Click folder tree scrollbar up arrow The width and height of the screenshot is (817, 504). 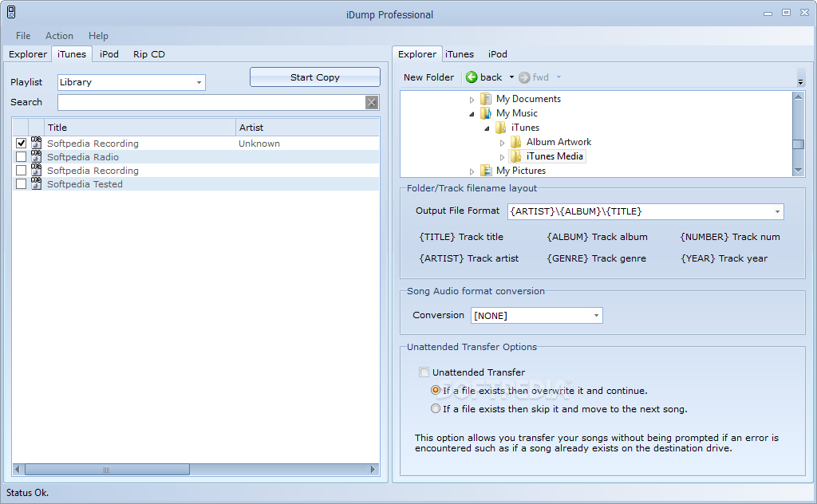click(x=798, y=96)
